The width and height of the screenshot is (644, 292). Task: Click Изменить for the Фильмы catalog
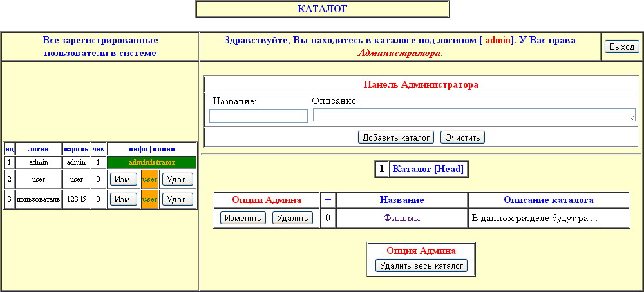243,218
